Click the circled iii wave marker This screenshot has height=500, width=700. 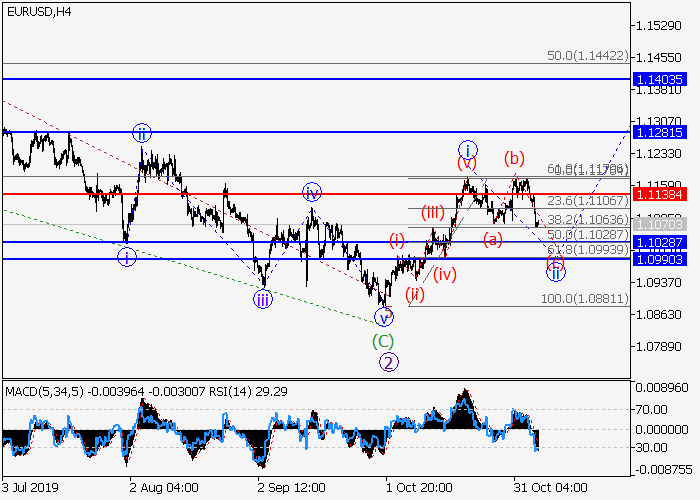point(262,299)
